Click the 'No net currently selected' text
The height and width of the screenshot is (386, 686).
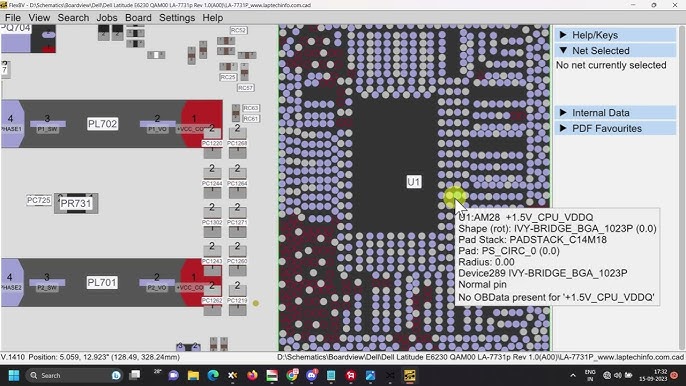[x=611, y=65]
